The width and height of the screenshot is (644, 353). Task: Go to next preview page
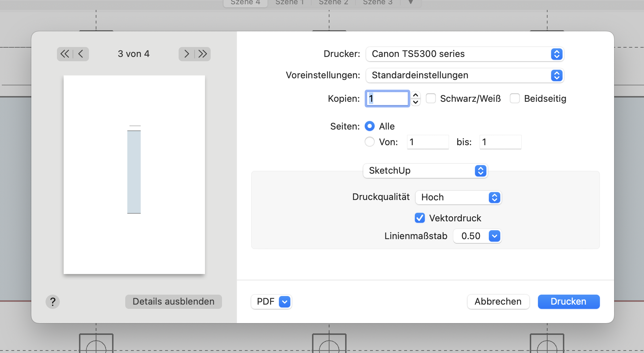[x=186, y=54]
